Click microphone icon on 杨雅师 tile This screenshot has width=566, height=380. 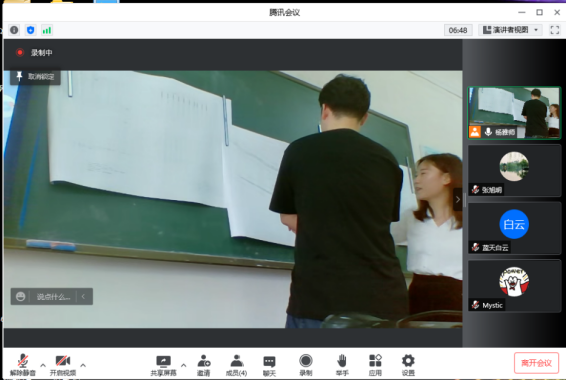(x=488, y=132)
